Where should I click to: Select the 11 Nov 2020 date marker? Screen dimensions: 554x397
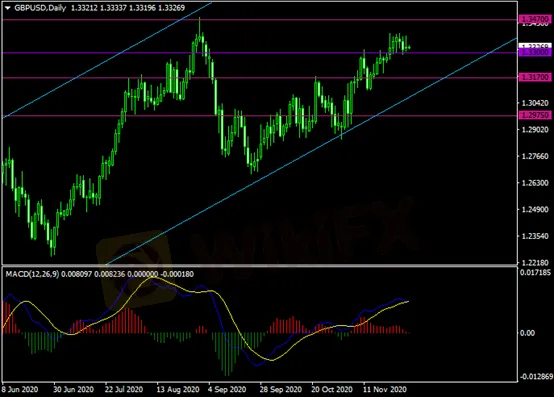tap(385, 390)
